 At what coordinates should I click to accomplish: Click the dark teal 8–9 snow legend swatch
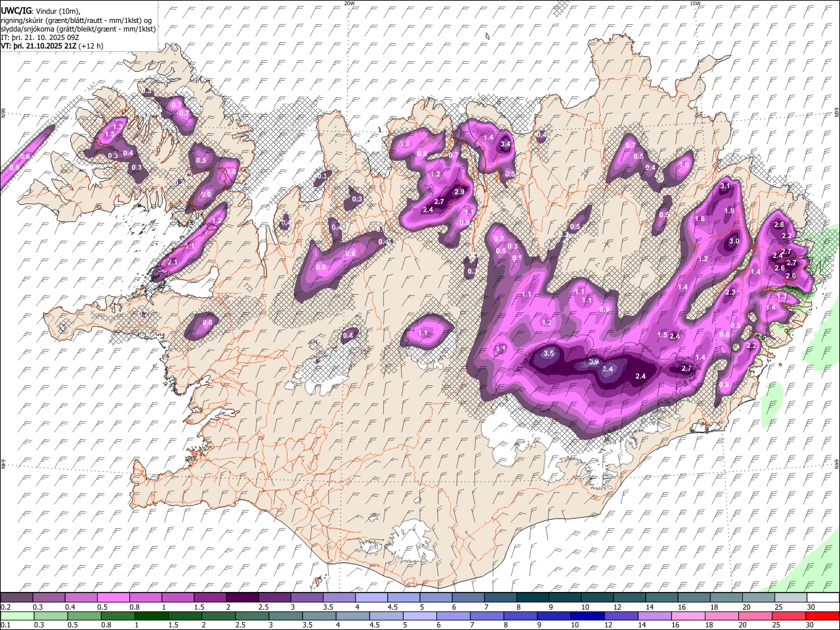click(532, 598)
